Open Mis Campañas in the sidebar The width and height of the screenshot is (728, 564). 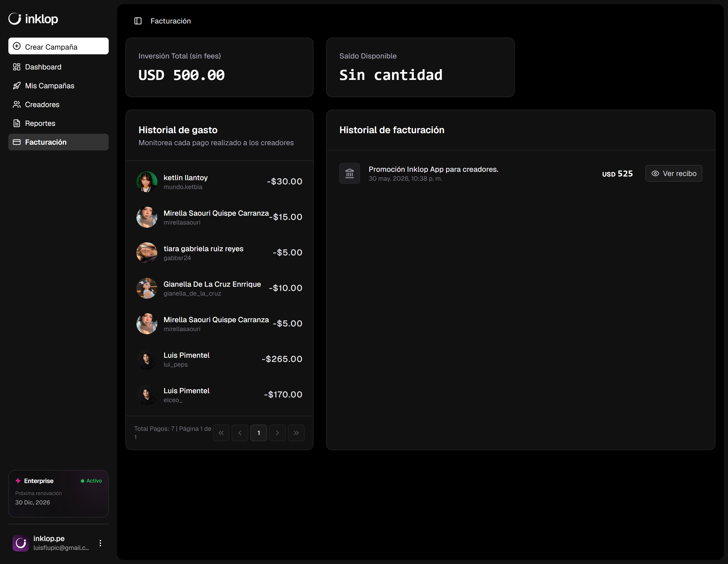point(58,86)
